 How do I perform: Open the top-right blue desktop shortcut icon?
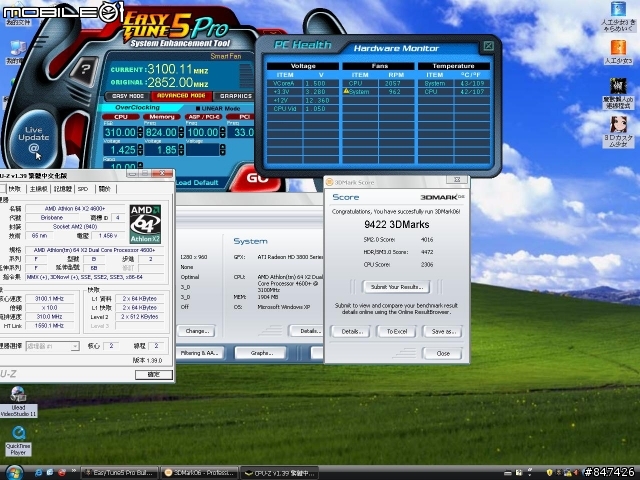coord(618,9)
